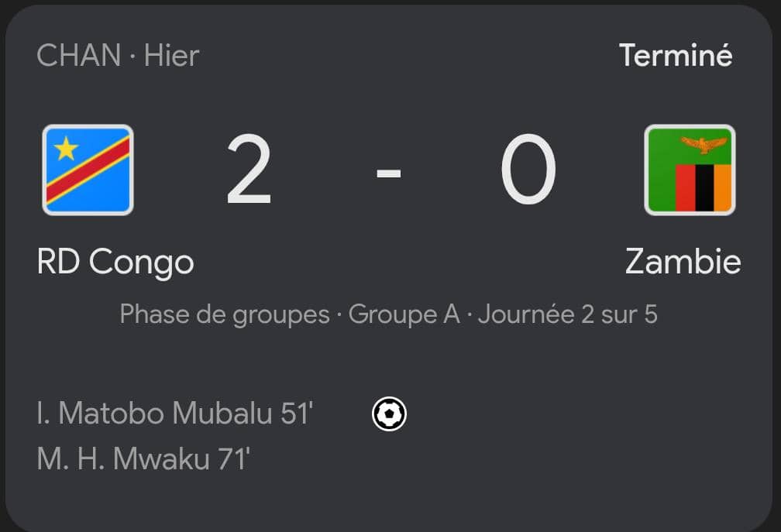The width and height of the screenshot is (781, 532).
Task: Select Zambie's score of 0
Action: (x=528, y=171)
